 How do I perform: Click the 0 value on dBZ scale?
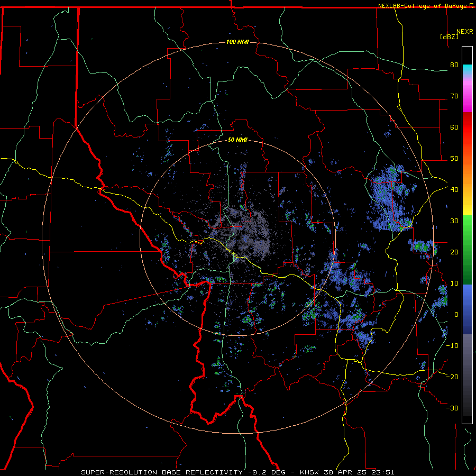click(456, 315)
